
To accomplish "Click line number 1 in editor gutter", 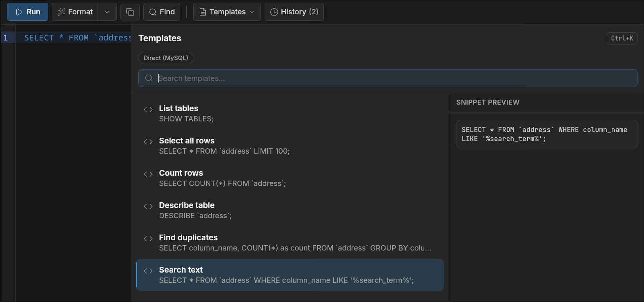I will point(6,38).
